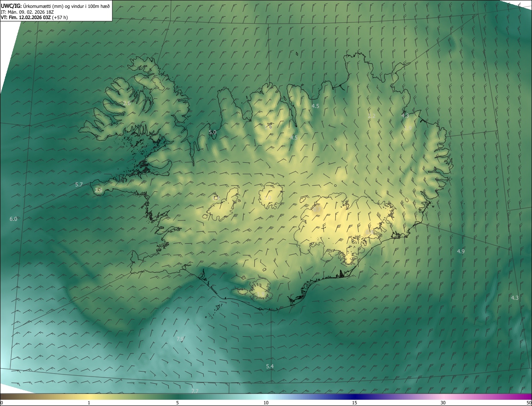Click the color scale label 30
This screenshot has height=406, width=532.
(x=443, y=403)
